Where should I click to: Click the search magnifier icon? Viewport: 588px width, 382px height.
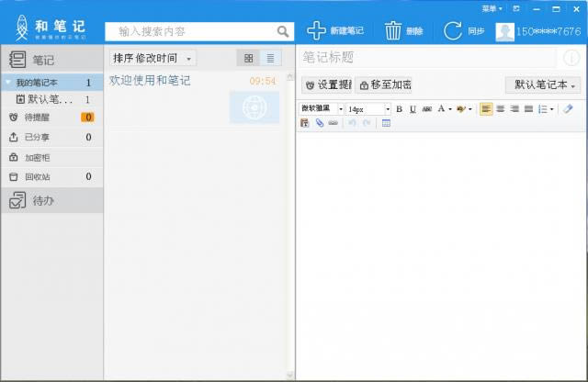pos(283,32)
